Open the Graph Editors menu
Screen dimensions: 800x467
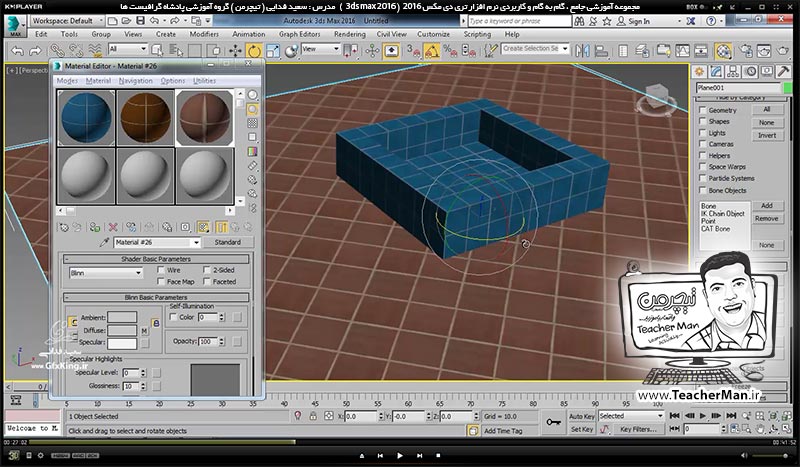click(x=299, y=34)
